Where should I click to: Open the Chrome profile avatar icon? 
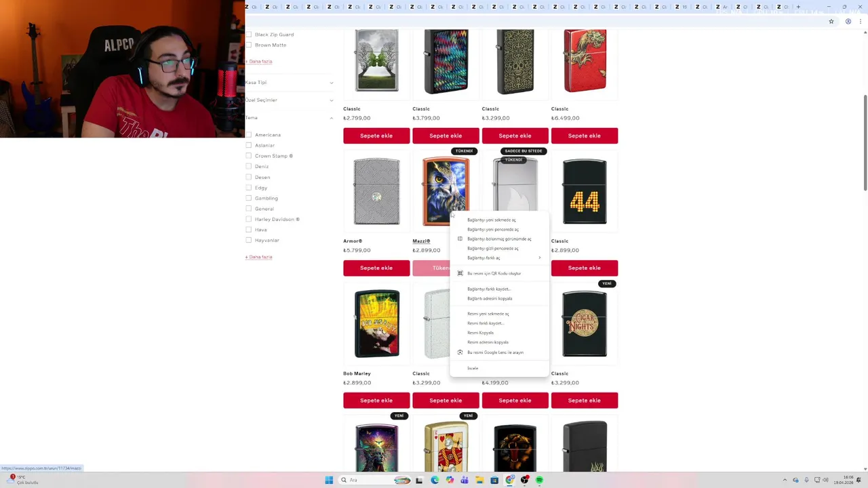pyautogui.click(x=848, y=21)
